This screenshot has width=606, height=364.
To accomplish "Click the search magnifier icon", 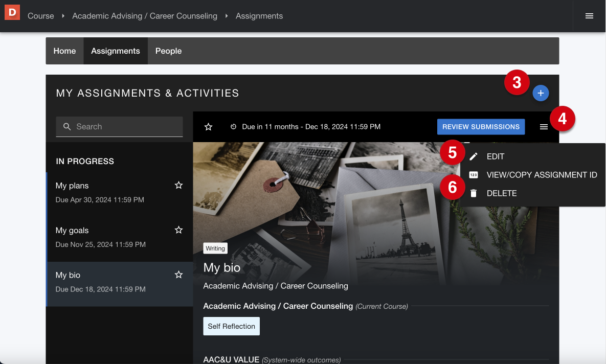I will coord(67,127).
